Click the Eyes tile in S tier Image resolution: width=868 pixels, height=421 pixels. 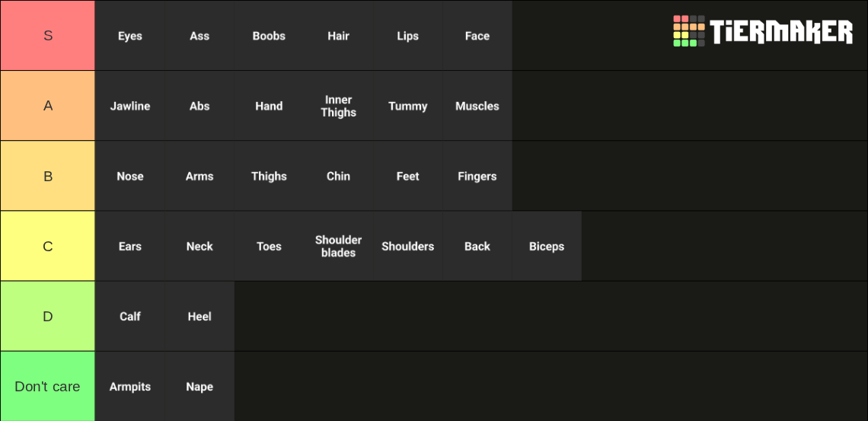pyautogui.click(x=130, y=36)
